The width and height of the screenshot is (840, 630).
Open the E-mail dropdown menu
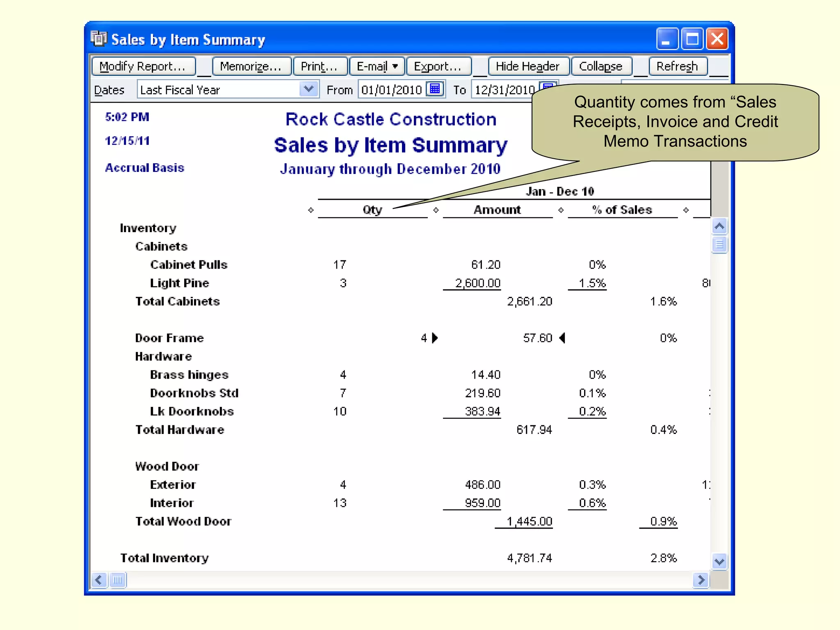(x=377, y=66)
